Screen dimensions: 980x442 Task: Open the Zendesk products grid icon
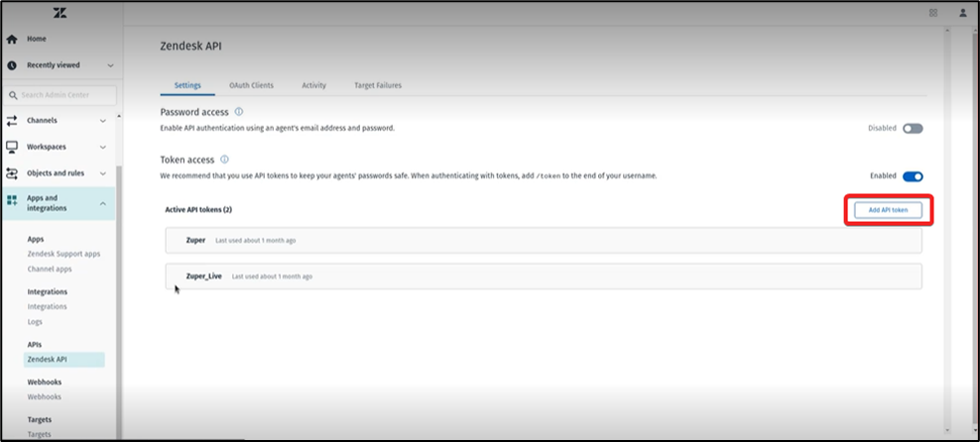pyautogui.click(x=933, y=13)
